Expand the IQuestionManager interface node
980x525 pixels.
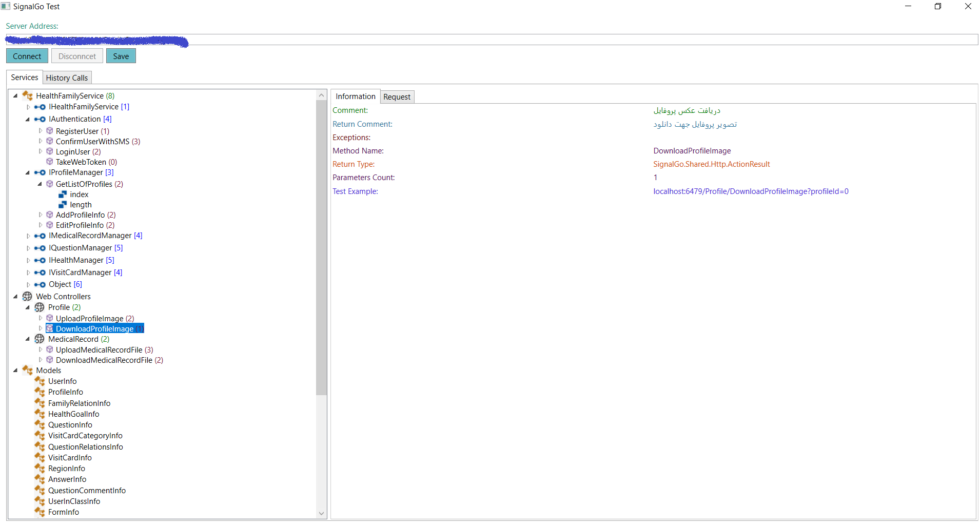click(28, 248)
